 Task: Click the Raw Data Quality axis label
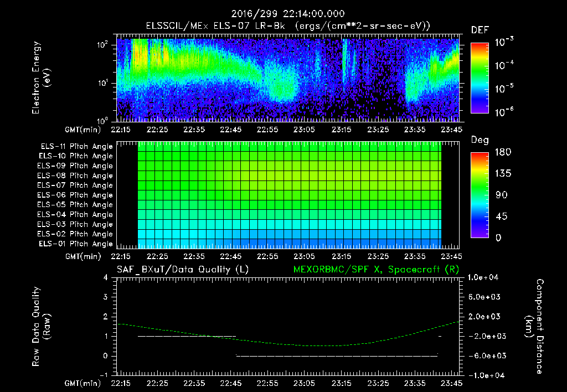41,327
